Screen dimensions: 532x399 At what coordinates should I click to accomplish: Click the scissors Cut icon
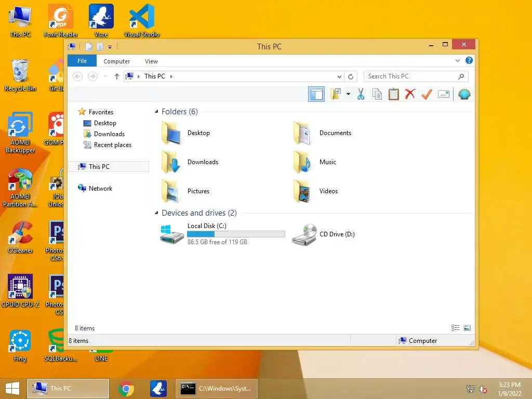click(361, 94)
